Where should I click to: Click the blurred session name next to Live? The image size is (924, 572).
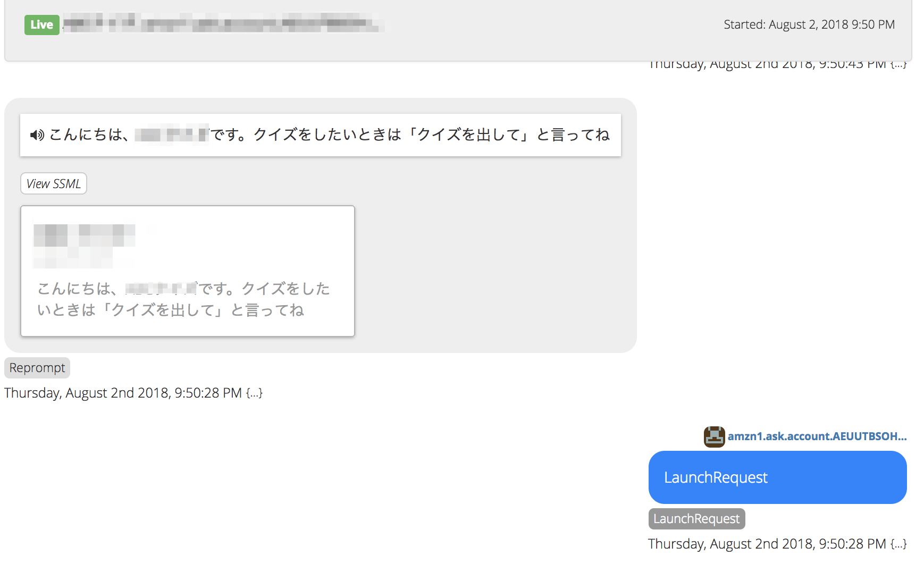pos(223,23)
